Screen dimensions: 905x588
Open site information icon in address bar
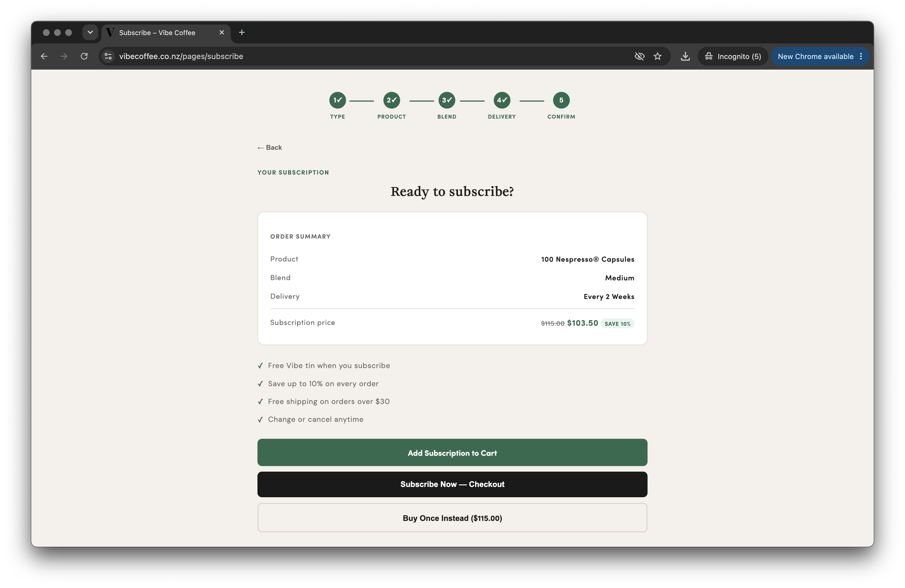[108, 56]
